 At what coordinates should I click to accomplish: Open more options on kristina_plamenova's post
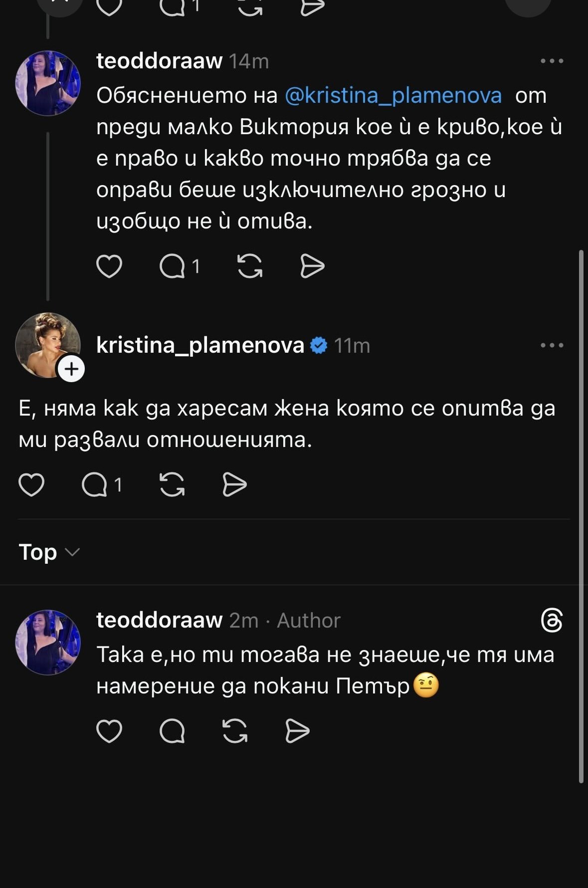(552, 345)
